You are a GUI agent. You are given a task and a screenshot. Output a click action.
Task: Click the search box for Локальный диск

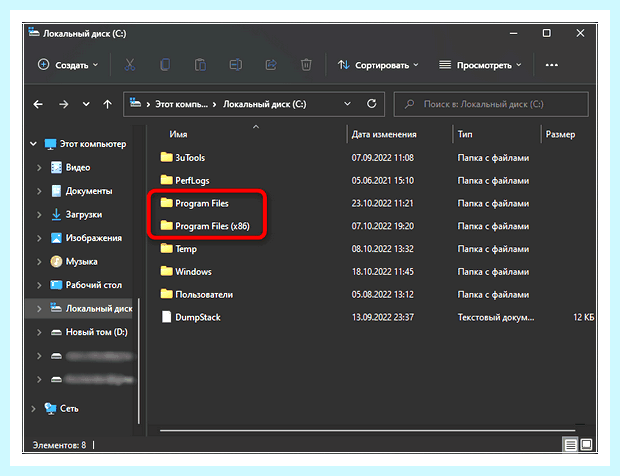tap(491, 104)
